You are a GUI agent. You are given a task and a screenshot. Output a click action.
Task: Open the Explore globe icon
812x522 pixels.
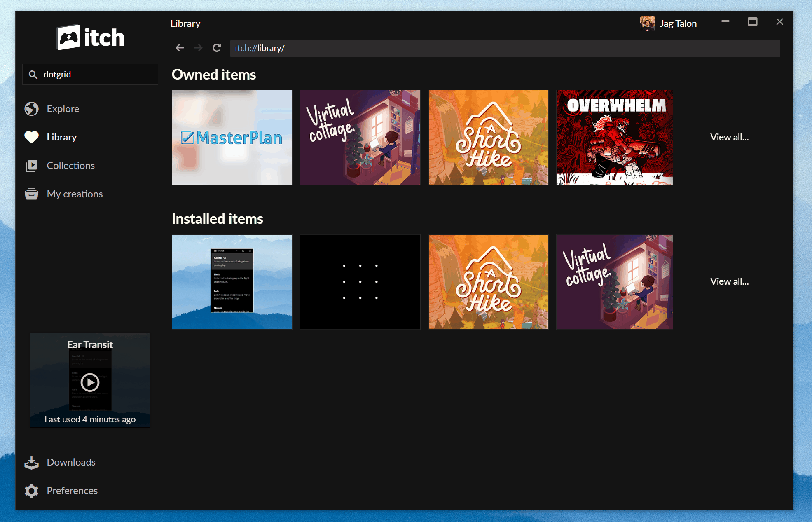31,109
